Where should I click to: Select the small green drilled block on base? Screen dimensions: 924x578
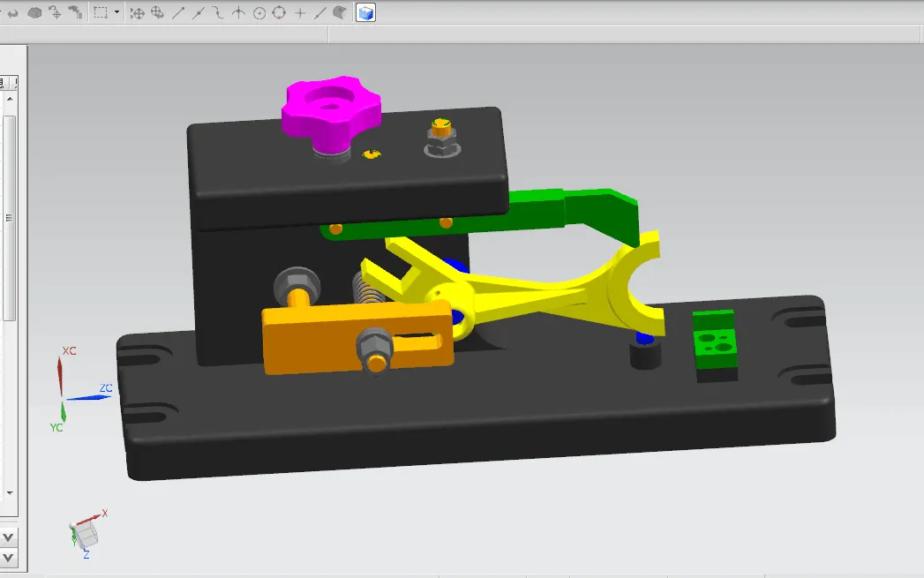(715, 340)
